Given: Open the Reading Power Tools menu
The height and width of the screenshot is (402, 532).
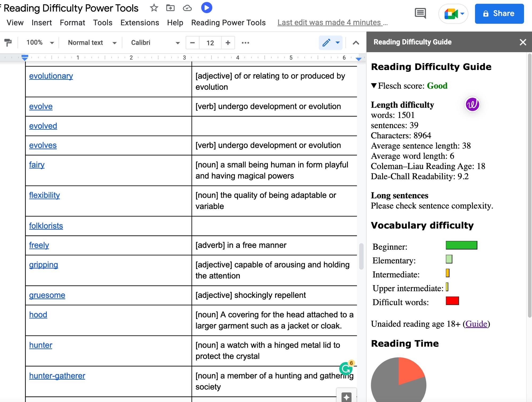Looking at the screenshot, I should click(228, 23).
